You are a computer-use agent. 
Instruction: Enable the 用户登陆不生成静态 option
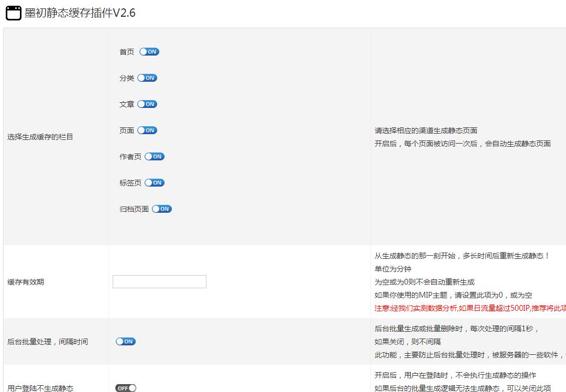pyautogui.click(x=125, y=388)
